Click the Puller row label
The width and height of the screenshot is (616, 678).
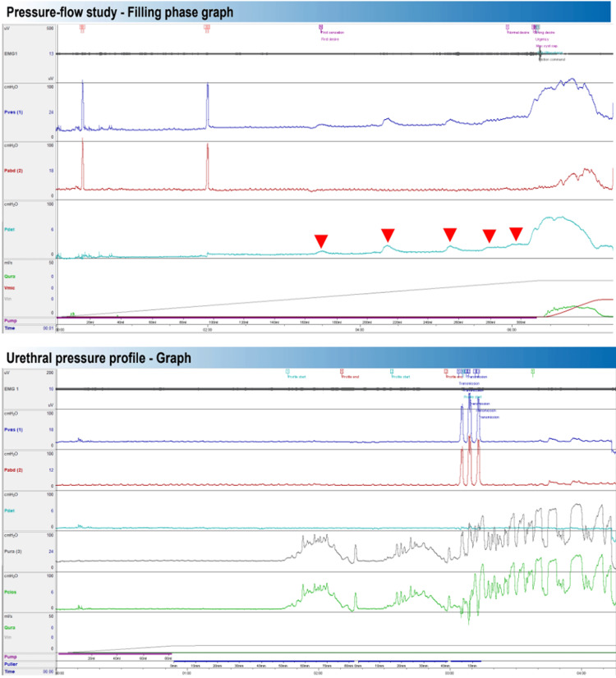[x=11, y=664]
